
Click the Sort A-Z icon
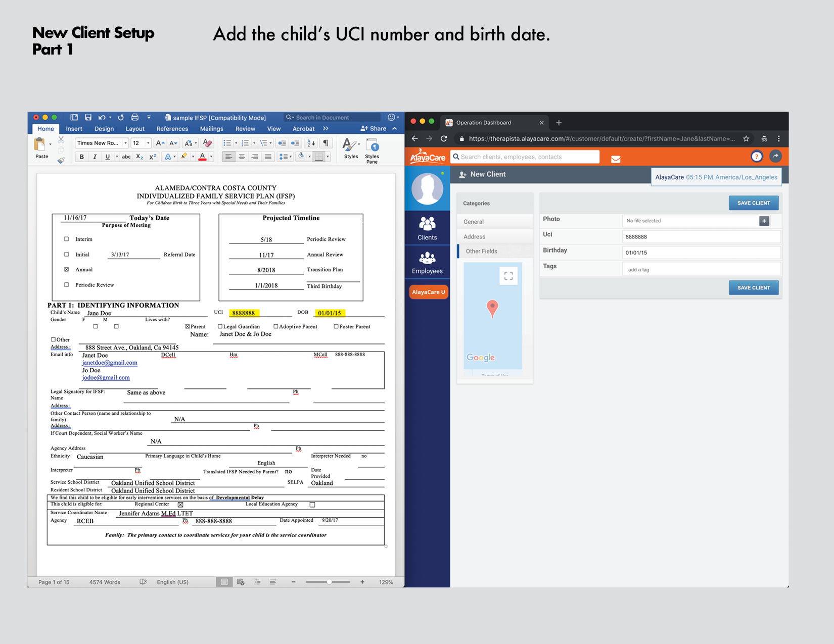click(311, 143)
